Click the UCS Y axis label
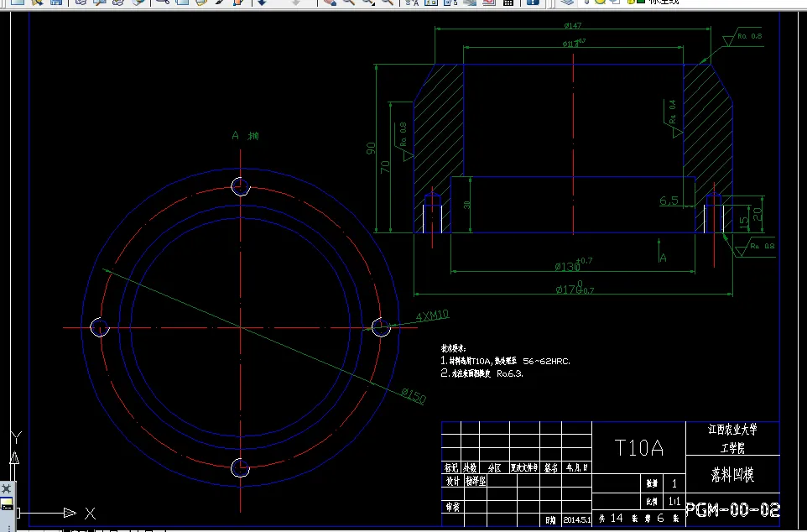The image size is (807, 532). pos(17,438)
